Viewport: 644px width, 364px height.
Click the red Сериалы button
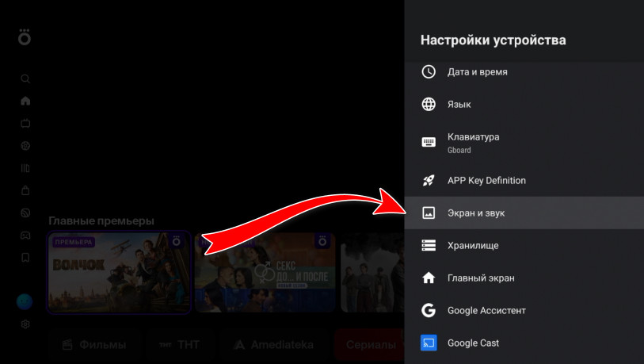[x=370, y=345]
